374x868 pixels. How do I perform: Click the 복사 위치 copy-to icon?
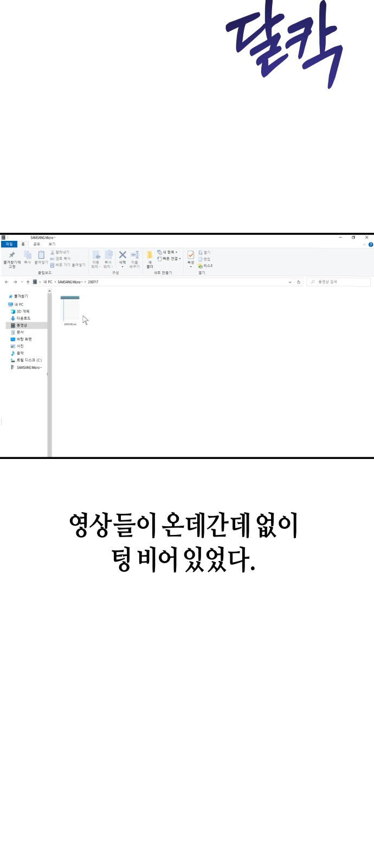tap(108, 255)
